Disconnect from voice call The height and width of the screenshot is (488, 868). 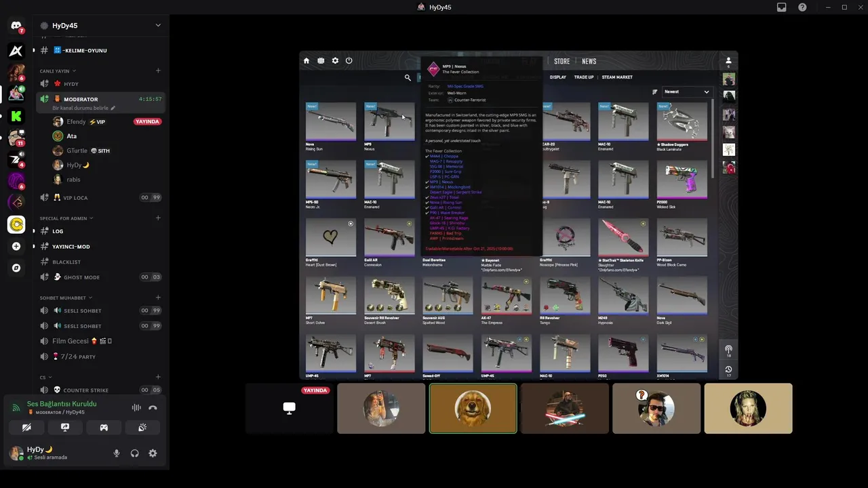coord(153,407)
